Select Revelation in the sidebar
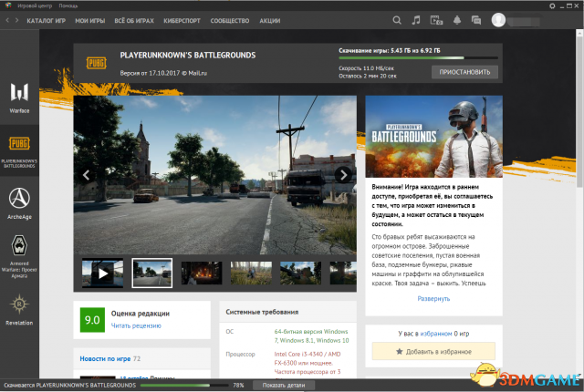The width and height of the screenshot is (584, 392). click(19, 309)
